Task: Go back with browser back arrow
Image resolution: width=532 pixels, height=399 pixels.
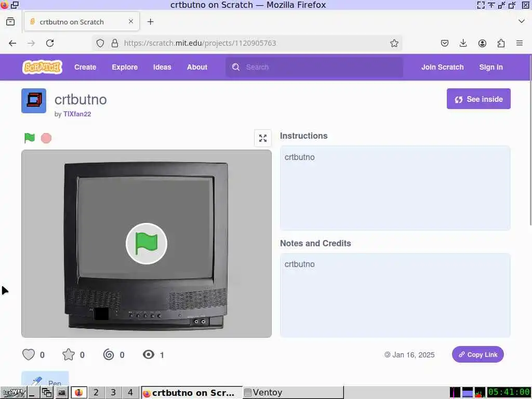Action: pos(12,43)
